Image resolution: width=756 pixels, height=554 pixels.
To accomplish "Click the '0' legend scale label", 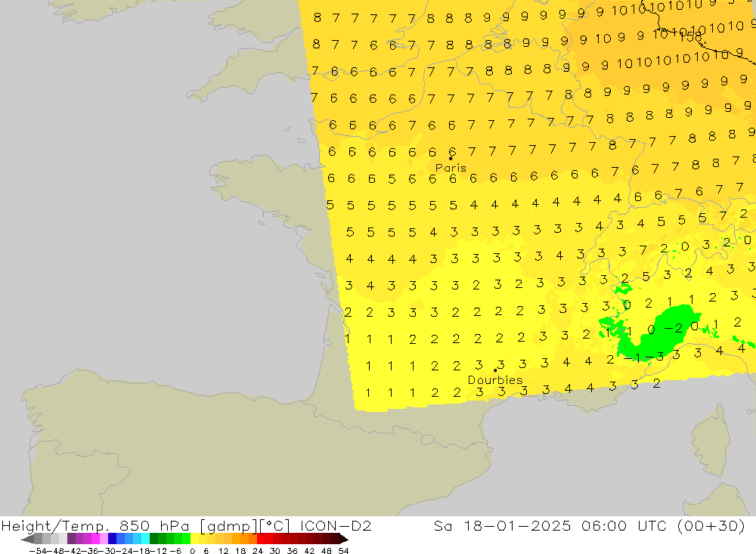I will click(192, 551).
